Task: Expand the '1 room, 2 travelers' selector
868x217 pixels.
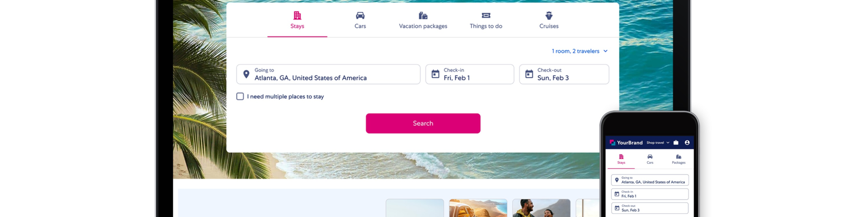Action: tap(580, 51)
